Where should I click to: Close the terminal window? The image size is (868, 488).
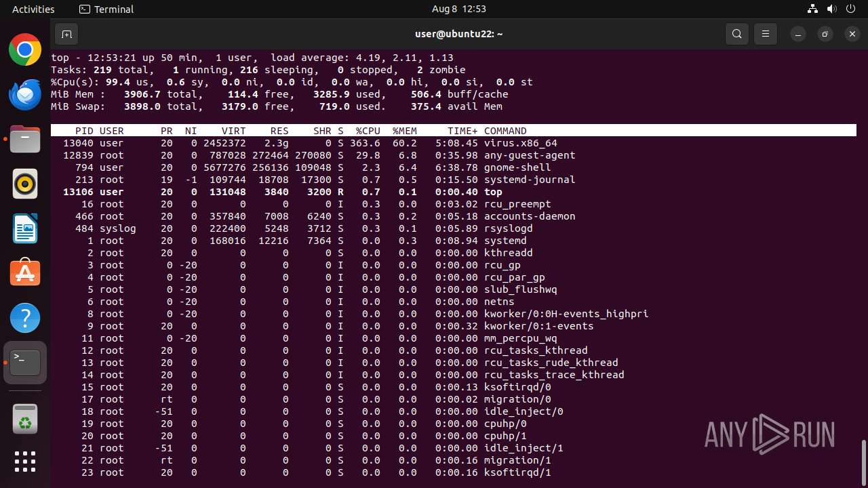[x=852, y=34]
